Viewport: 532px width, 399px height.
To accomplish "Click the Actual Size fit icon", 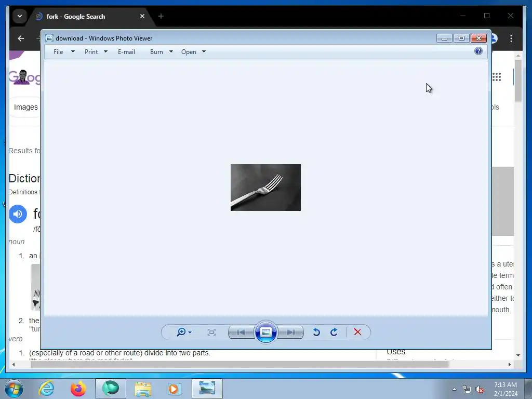I will point(211,332).
